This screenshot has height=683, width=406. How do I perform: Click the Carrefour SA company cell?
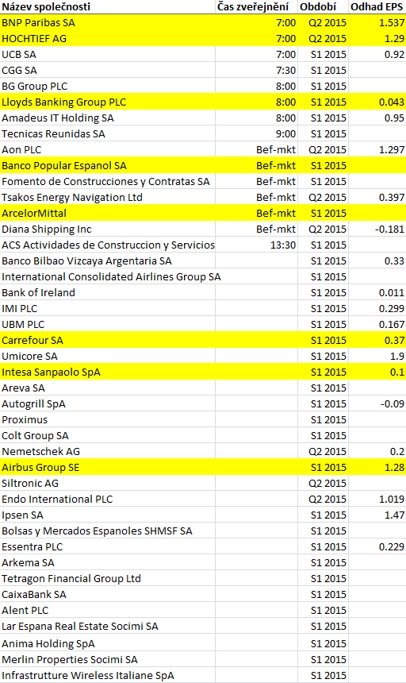coord(108,341)
